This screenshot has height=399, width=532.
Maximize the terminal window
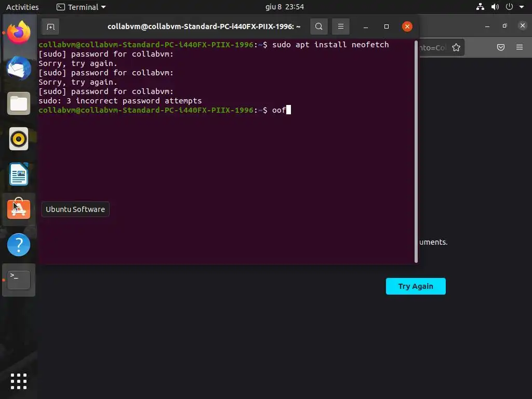[x=386, y=26]
